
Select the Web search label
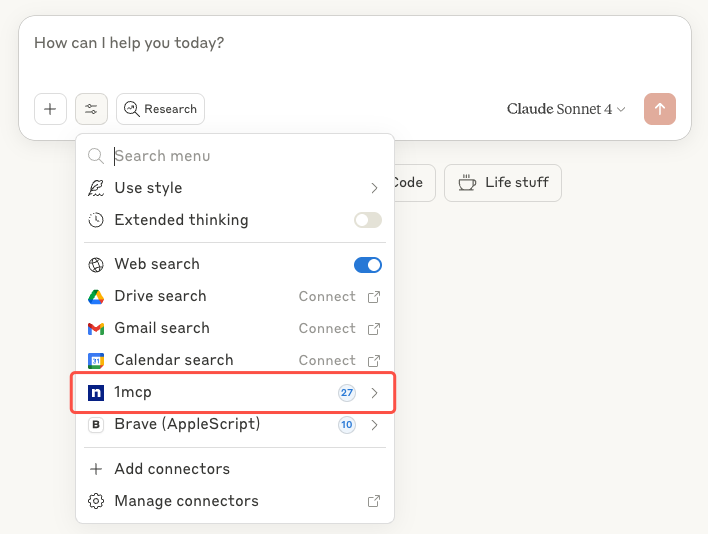click(157, 264)
